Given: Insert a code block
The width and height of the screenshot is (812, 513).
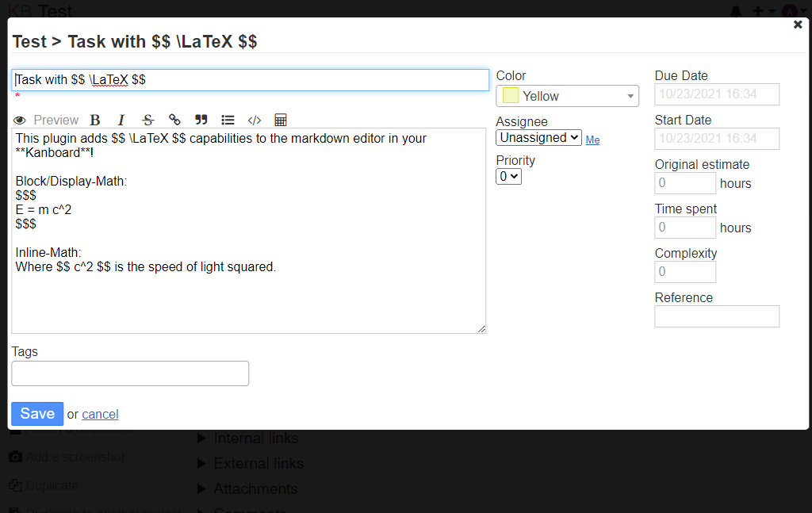Looking at the screenshot, I should coord(255,120).
